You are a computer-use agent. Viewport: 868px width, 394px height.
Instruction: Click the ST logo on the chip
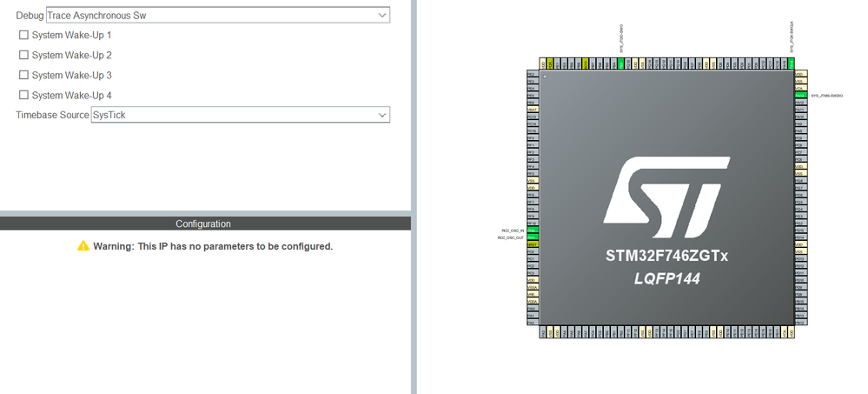point(666,197)
